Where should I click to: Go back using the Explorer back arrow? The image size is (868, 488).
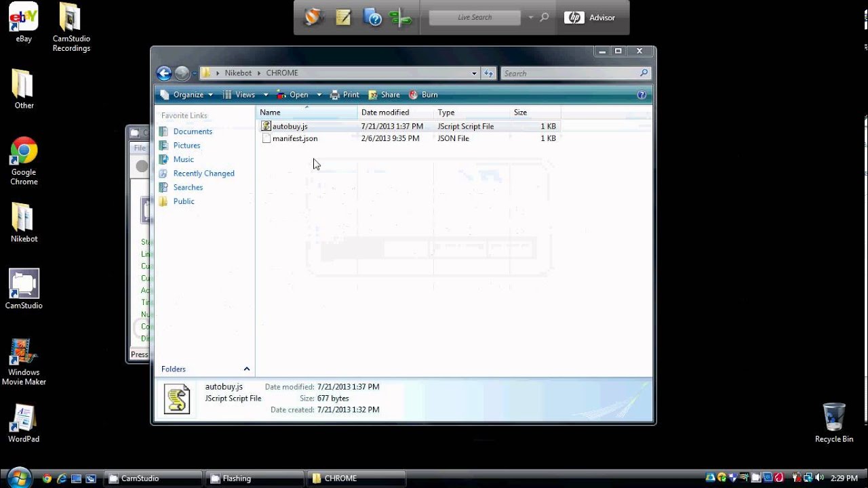(163, 73)
